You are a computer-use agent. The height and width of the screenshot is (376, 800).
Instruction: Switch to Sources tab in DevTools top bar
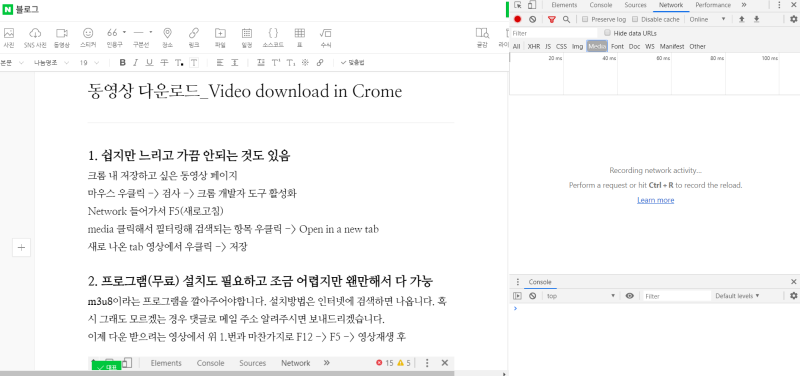coord(635,5)
